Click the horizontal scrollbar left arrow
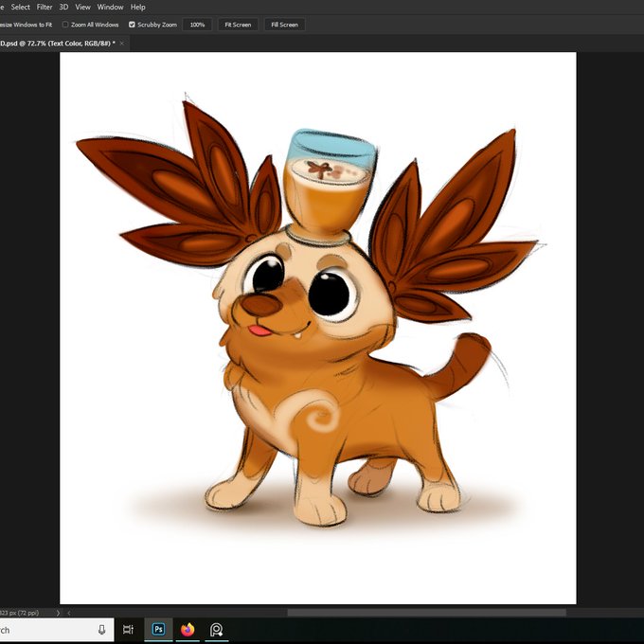 click(x=68, y=613)
